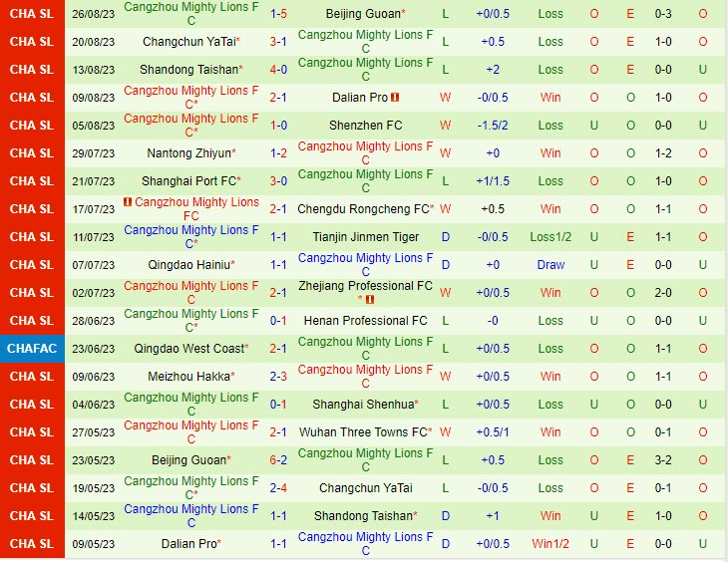Viewport: 728px width, 562px height.
Task: Open the Qingdao West Coast team link
Action: pos(188,349)
